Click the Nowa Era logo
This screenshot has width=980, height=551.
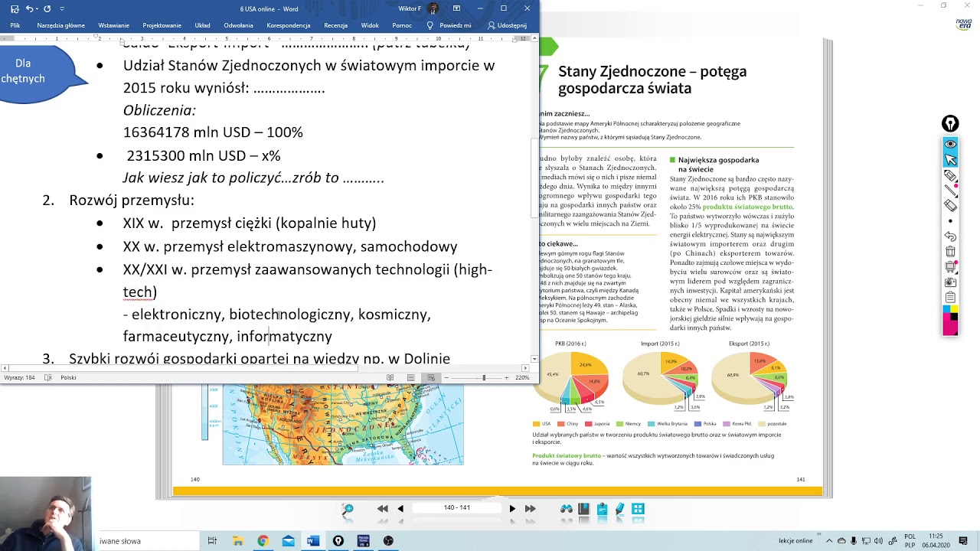click(x=963, y=24)
